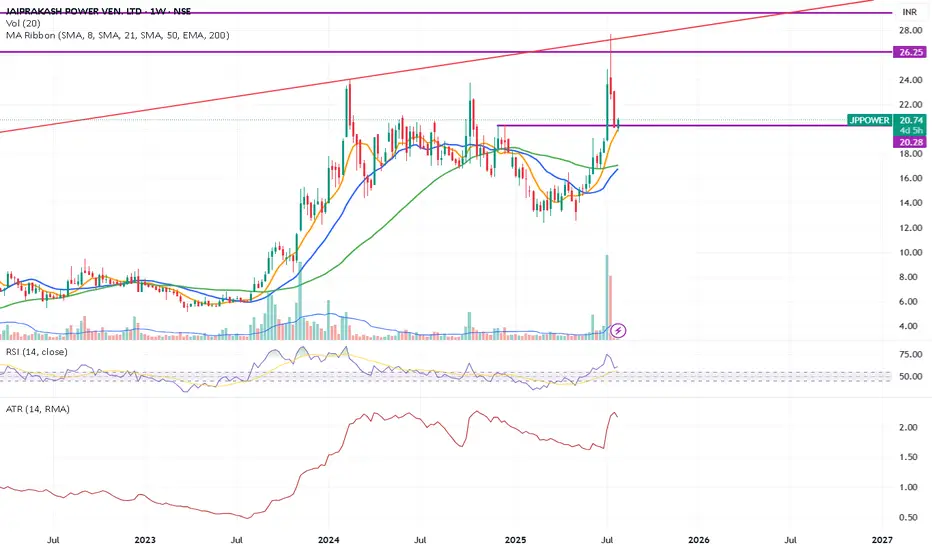Screen dimensions: 932x550
Task: Click the 0.50 ATR axis value
Action: coord(908,517)
